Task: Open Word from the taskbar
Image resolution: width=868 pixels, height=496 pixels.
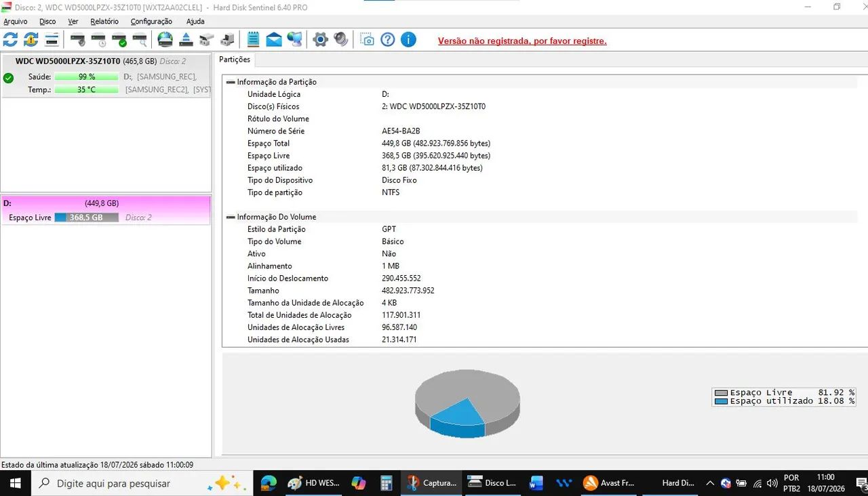Action: pyautogui.click(x=536, y=483)
